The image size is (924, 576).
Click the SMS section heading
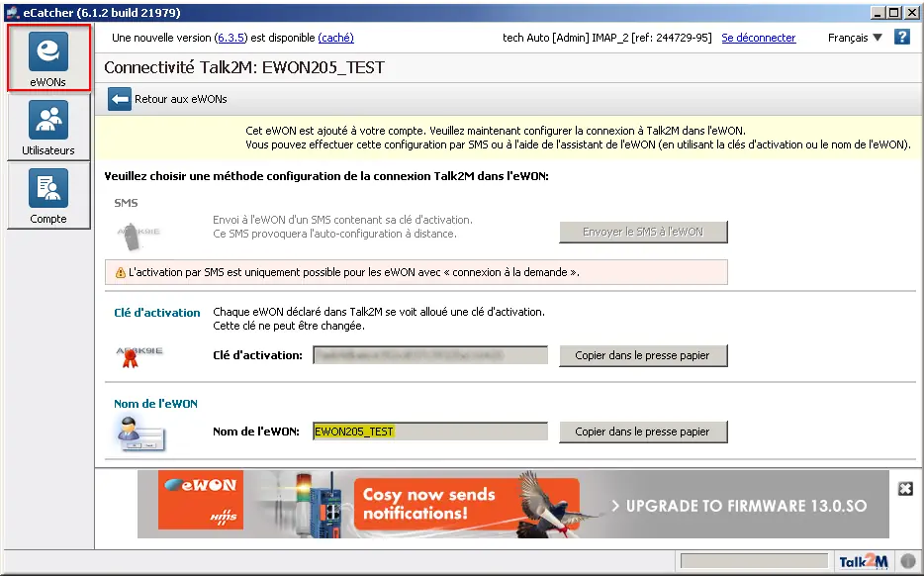126,203
